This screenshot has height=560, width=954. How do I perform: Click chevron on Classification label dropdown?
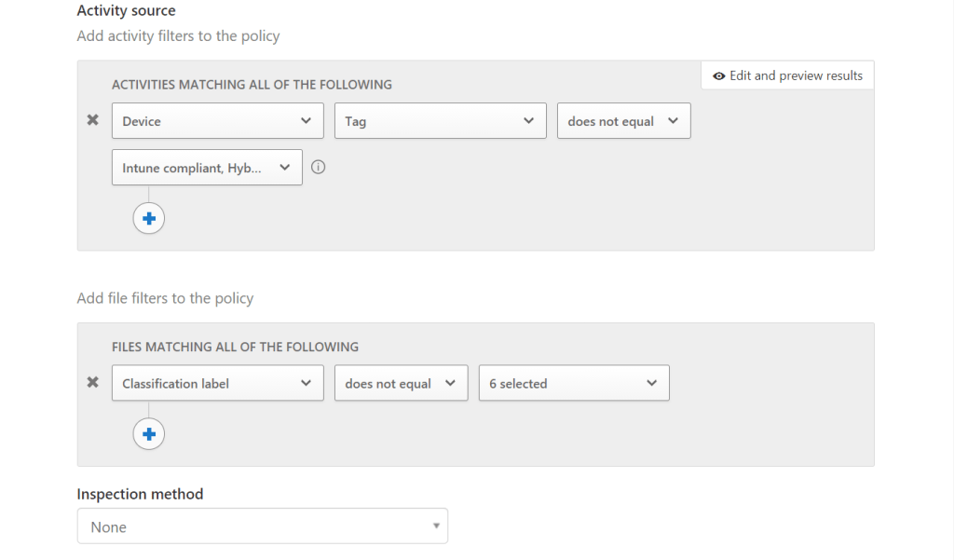pos(306,383)
